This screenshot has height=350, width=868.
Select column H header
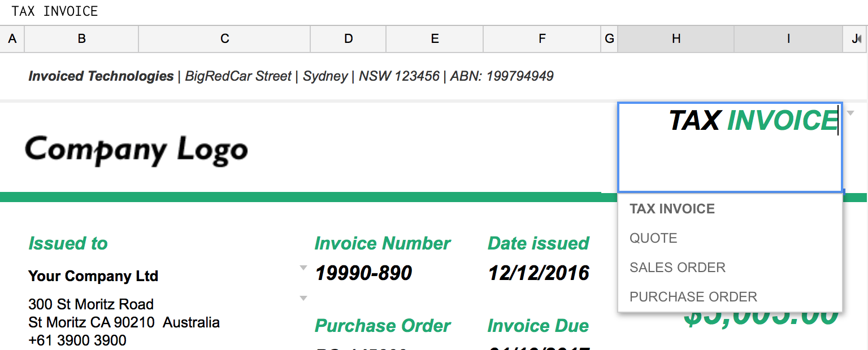pyautogui.click(x=676, y=39)
